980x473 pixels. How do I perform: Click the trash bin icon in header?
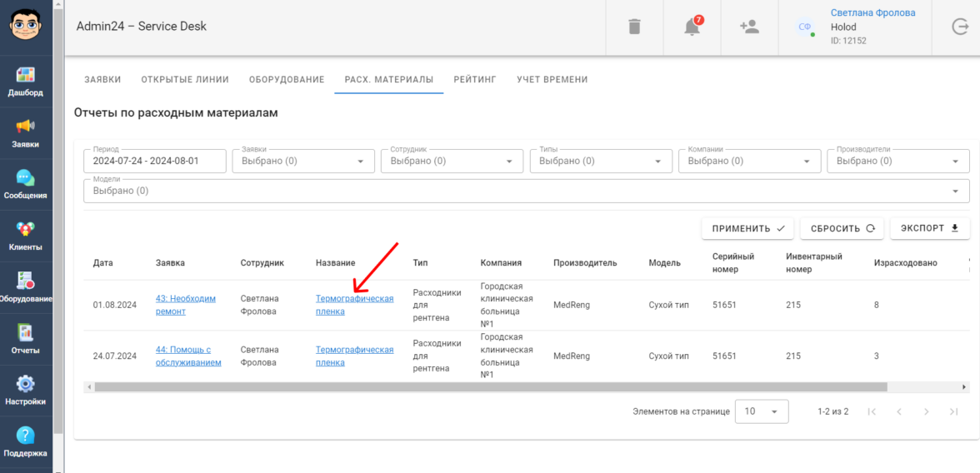coord(634,27)
